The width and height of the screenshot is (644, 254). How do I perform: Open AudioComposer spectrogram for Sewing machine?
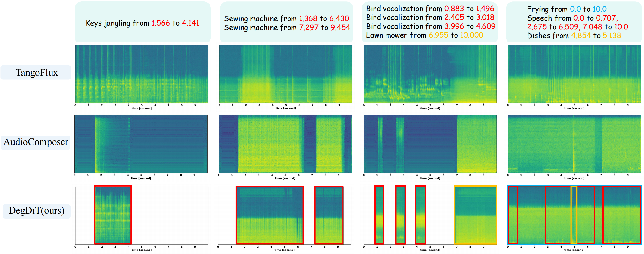coord(285,144)
